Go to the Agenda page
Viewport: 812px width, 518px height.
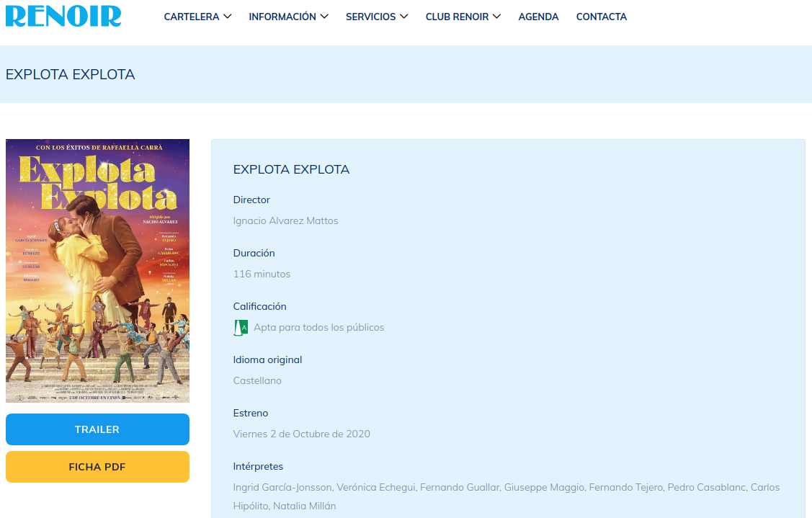tap(539, 17)
